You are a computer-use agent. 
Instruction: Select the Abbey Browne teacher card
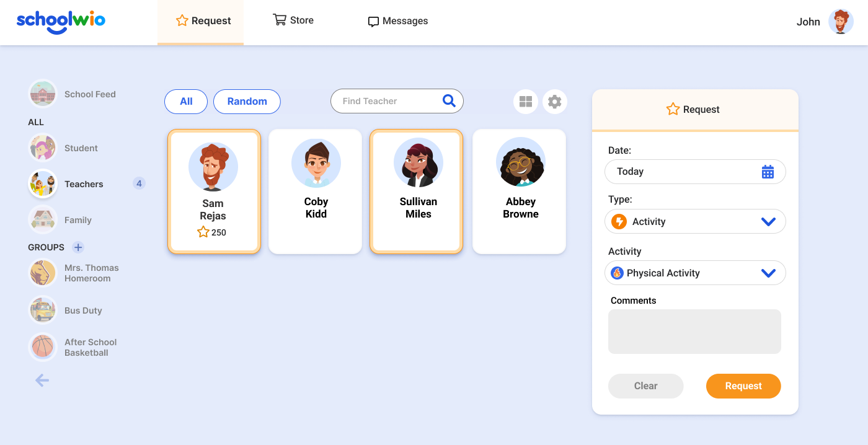[519, 192]
